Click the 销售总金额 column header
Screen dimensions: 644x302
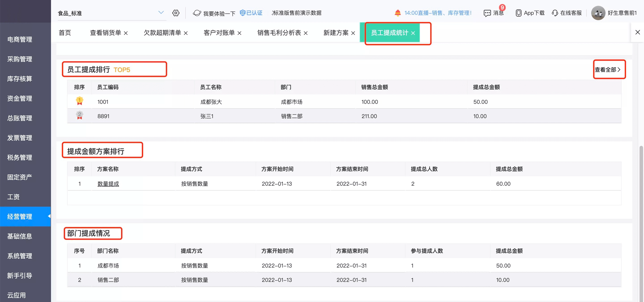[x=375, y=87]
